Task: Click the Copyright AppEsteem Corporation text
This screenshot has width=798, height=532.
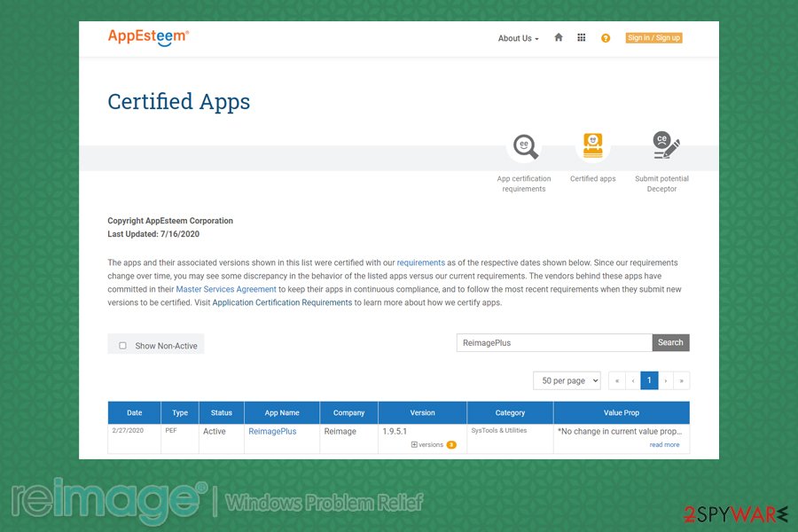Action: tap(170, 221)
